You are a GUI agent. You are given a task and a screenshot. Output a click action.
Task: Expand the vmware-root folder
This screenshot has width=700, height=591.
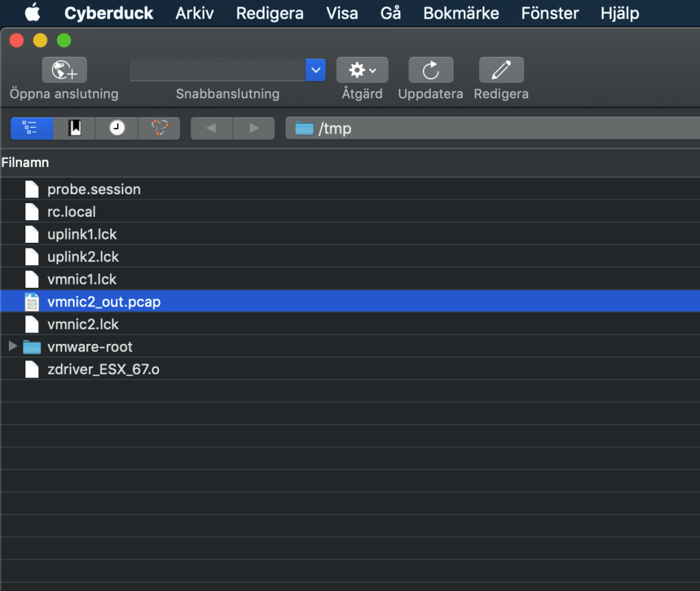pyautogui.click(x=12, y=347)
